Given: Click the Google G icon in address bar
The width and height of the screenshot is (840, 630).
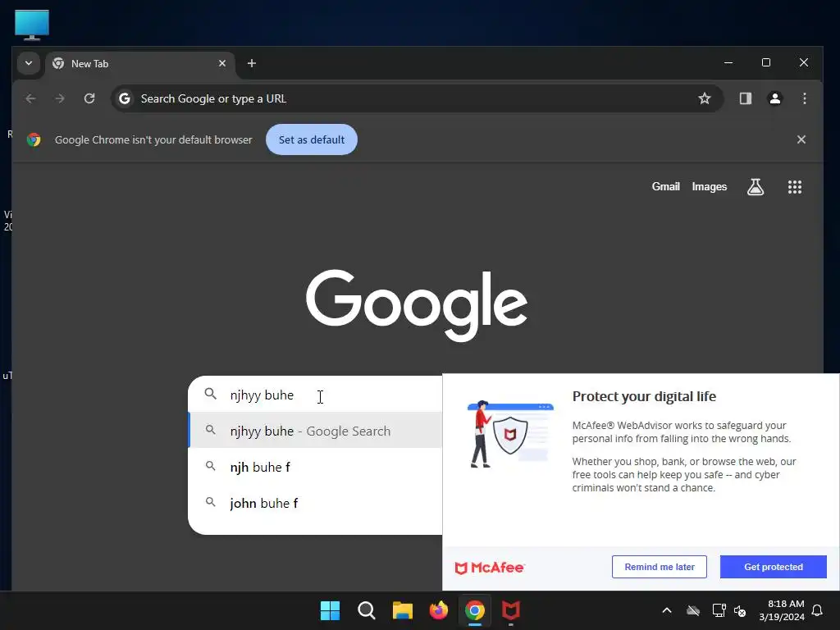Looking at the screenshot, I should coord(125,98).
